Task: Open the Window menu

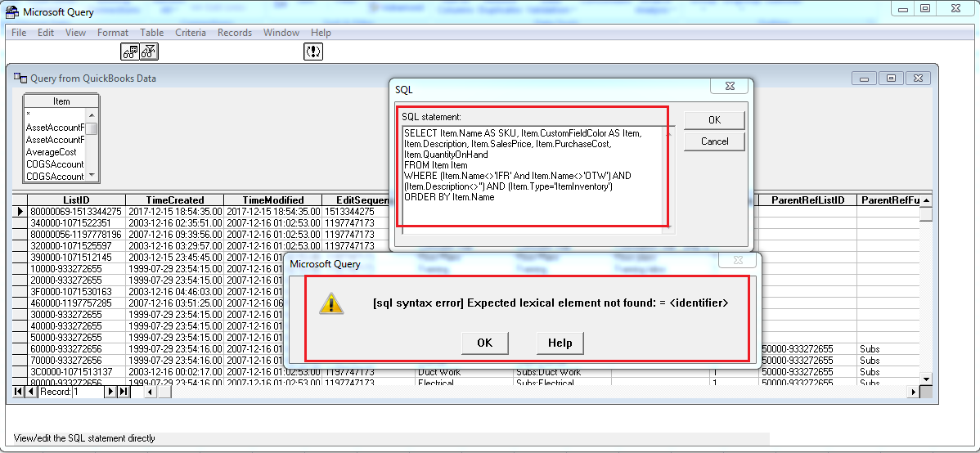Action: [281, 33]
